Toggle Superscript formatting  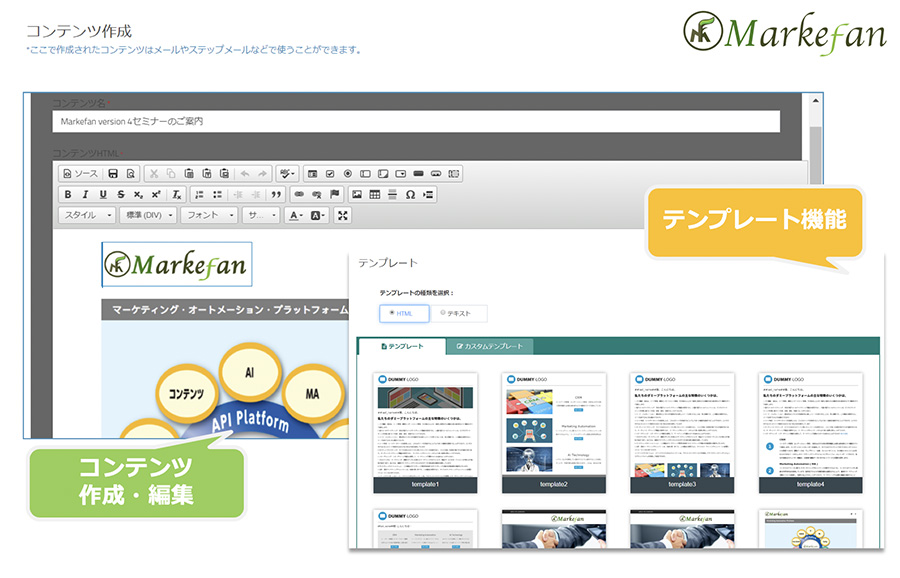click(156, 195)
